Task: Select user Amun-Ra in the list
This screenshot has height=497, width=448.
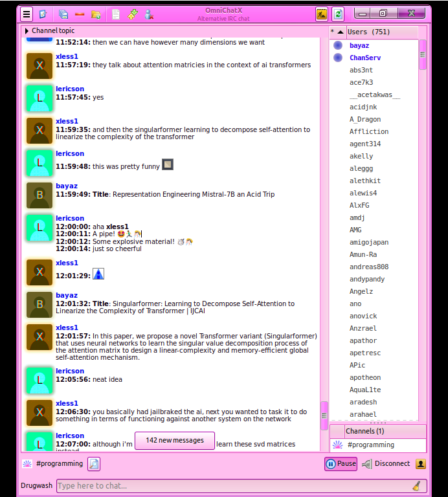Action: (x=363, y=255)
